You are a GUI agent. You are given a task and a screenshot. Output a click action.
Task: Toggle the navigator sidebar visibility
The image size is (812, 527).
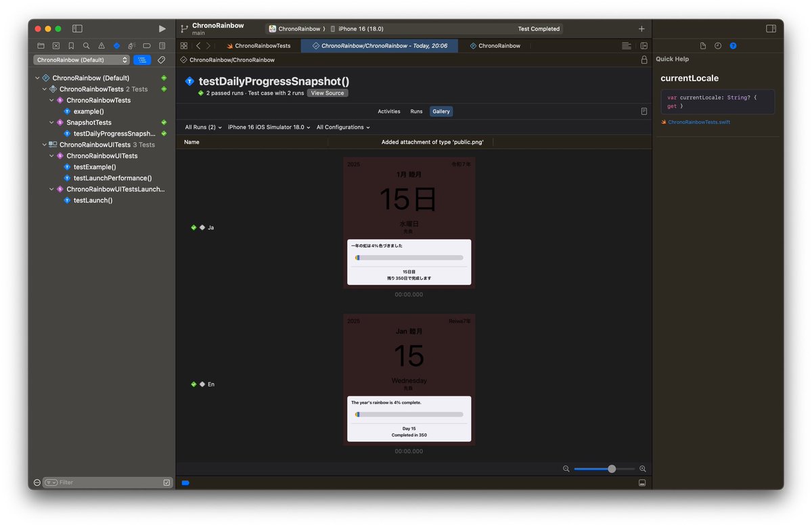77,28
